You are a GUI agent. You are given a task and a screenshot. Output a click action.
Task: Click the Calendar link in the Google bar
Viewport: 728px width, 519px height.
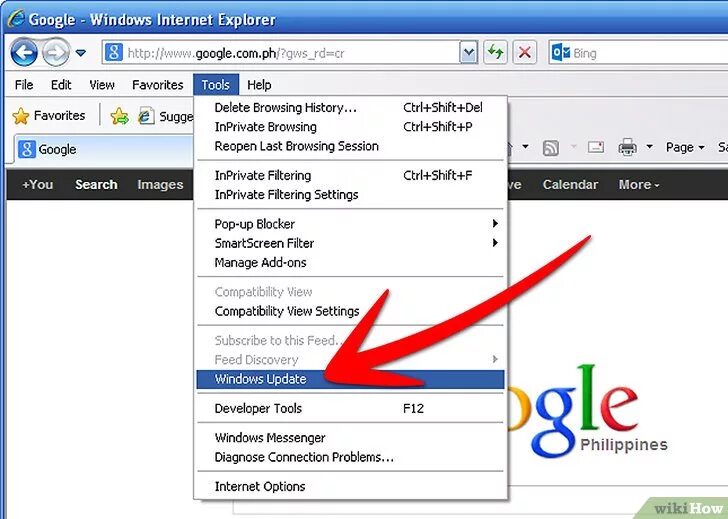pyautogui.click(x=570, y=185)
